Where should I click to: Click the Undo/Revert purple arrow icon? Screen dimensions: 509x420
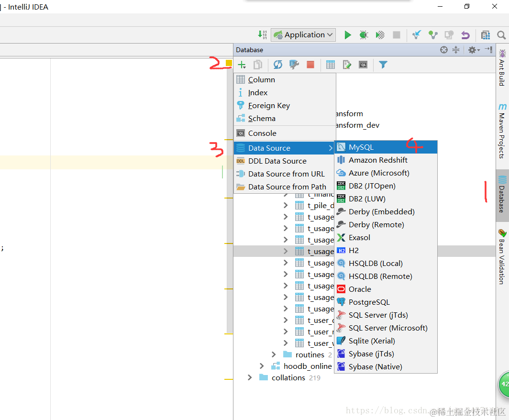click(465, 35)
